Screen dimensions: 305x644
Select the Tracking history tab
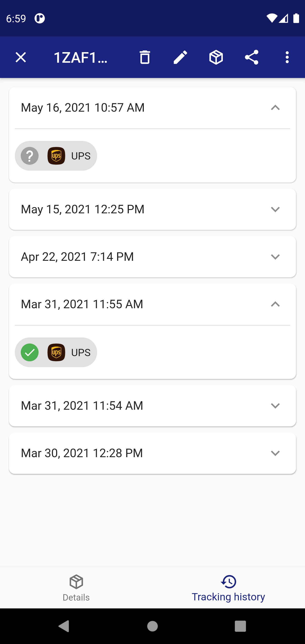228,587
